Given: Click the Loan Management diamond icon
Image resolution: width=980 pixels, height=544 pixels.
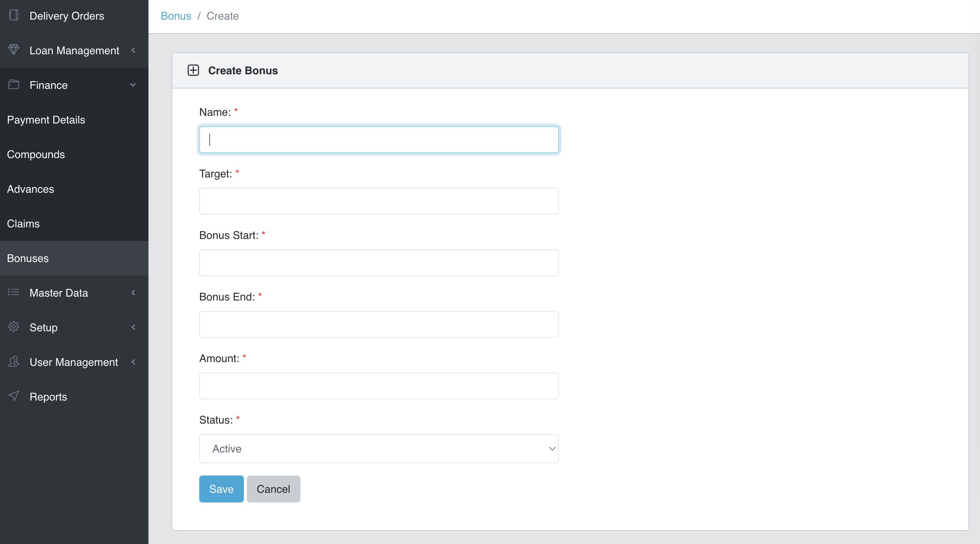Looking at the screenshot, I should [x=14, y=50].
